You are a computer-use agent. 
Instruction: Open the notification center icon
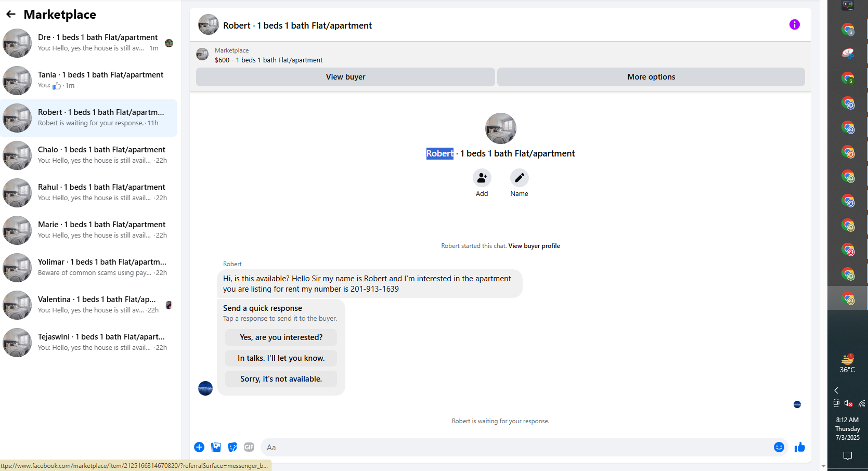click(847, 456)
